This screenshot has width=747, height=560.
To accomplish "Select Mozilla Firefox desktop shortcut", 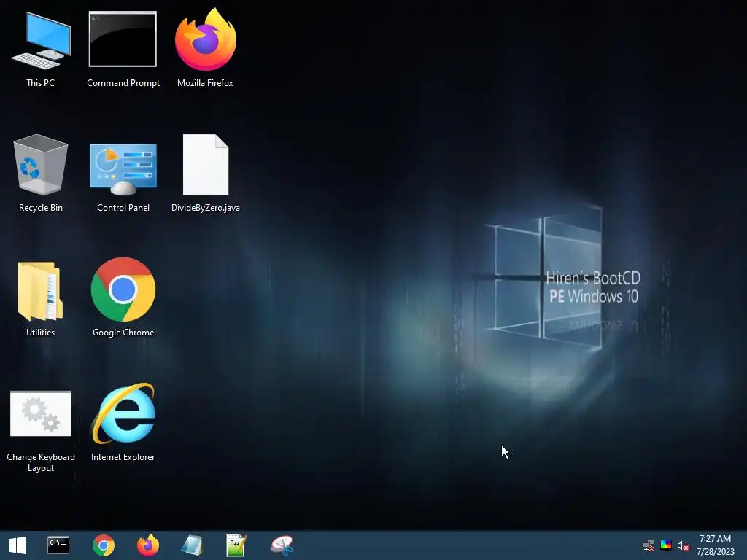I will click(x=205, y=47).
